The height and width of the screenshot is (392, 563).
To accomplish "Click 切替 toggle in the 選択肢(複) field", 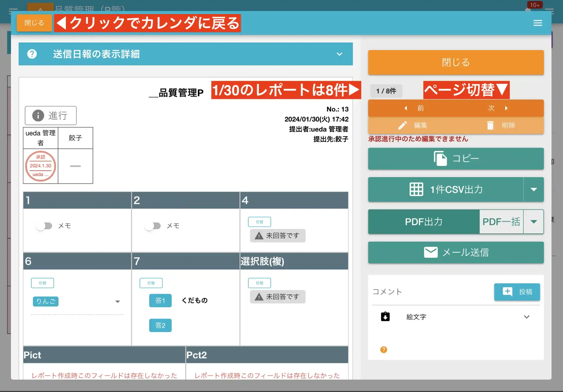I will tap(259, 283).
